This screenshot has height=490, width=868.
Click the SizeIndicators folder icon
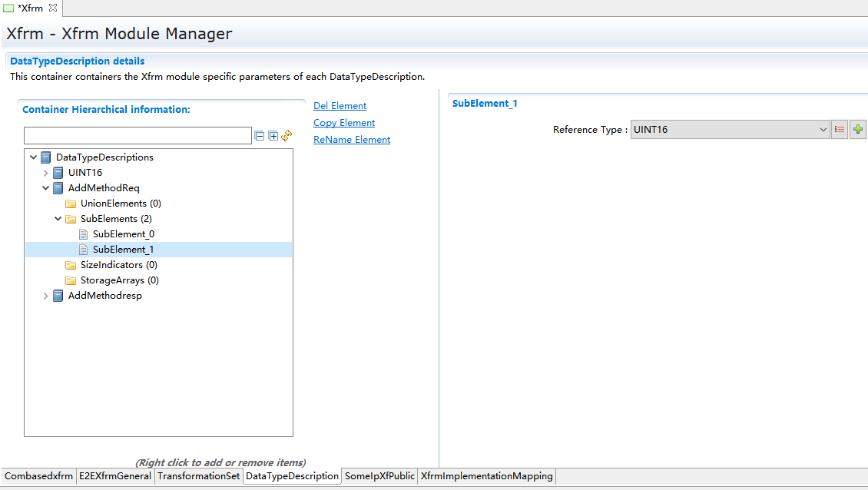click(71, 265)
